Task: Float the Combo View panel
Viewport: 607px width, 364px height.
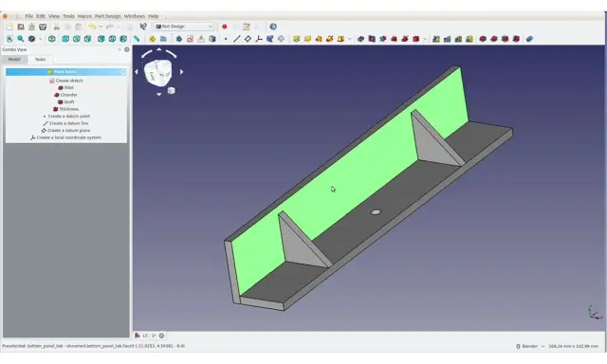Action: click(x=120, y=49)
